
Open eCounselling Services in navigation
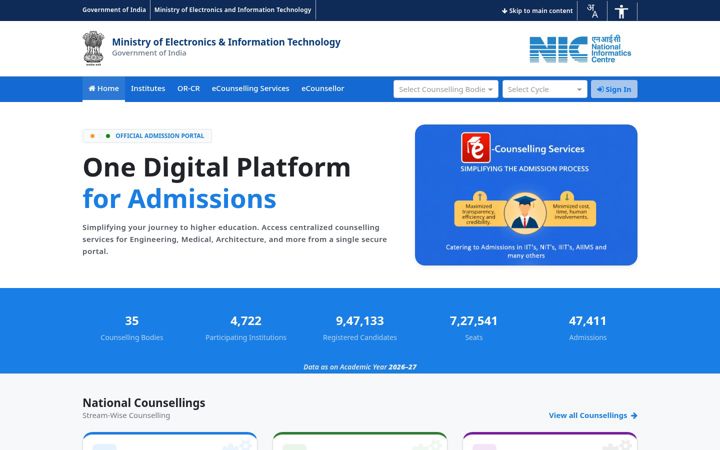coord(250,89)
